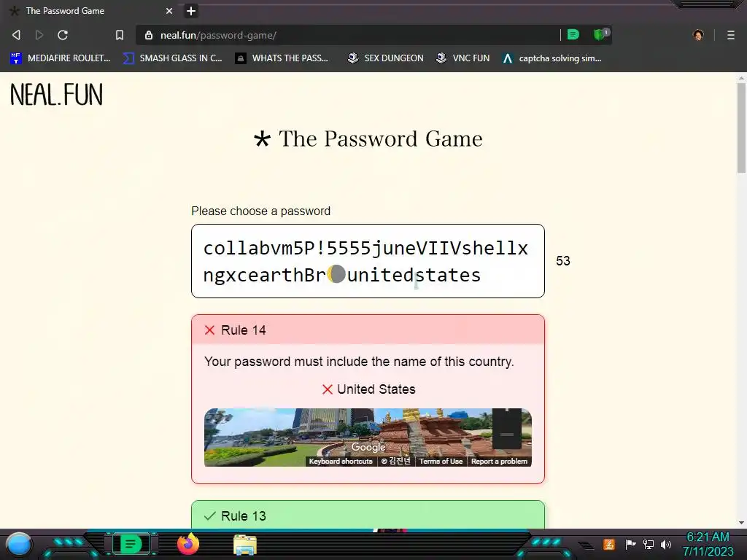This screenshot has width=747, height=560.
Task: Open a new browser tab
Action: [x=191, y=10]
